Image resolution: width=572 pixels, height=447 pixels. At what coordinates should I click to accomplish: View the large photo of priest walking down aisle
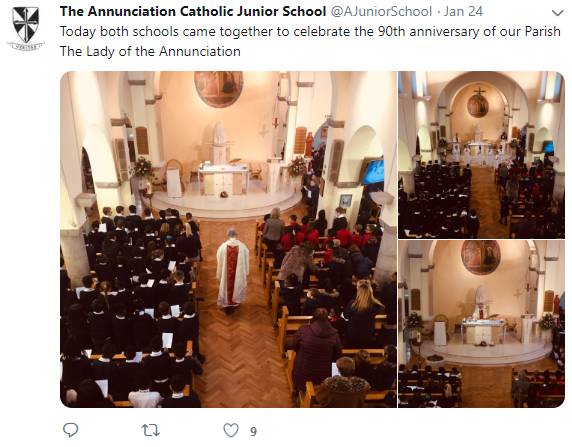228,239
